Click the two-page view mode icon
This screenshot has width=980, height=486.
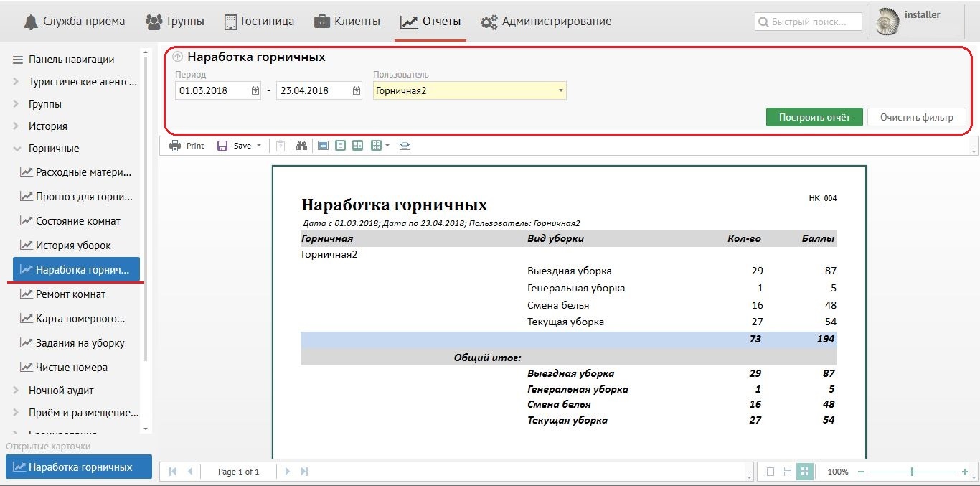[357, 146]
